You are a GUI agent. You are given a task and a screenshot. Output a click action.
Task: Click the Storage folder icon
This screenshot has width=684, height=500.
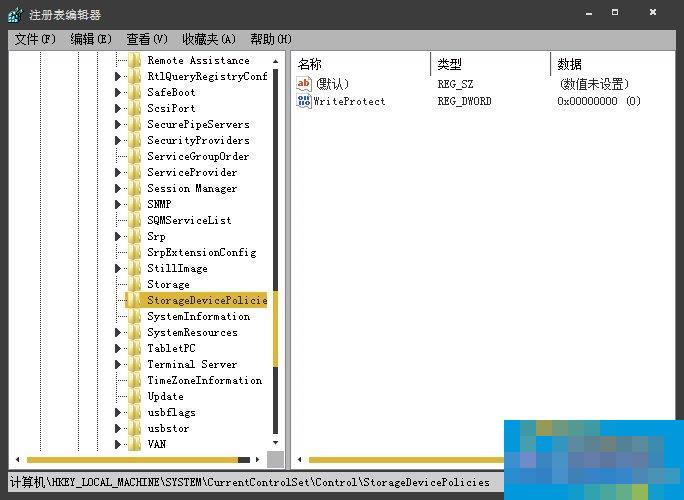click(x=135, y=284)
